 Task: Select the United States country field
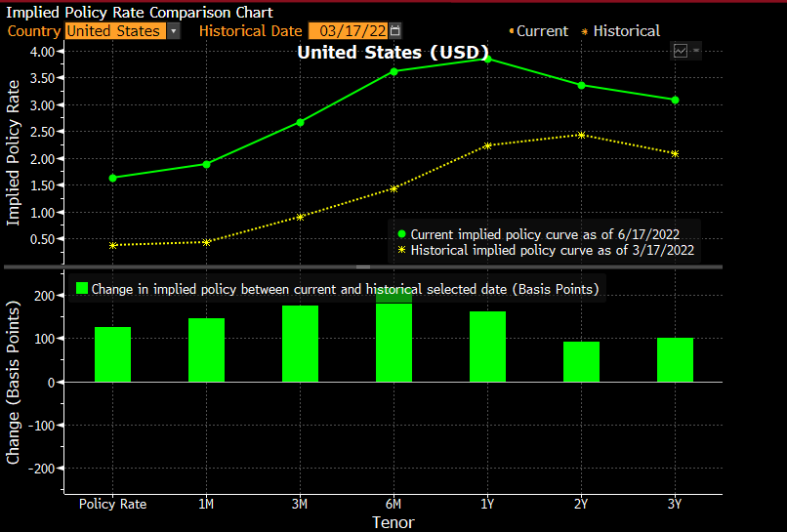click(113, 31)
